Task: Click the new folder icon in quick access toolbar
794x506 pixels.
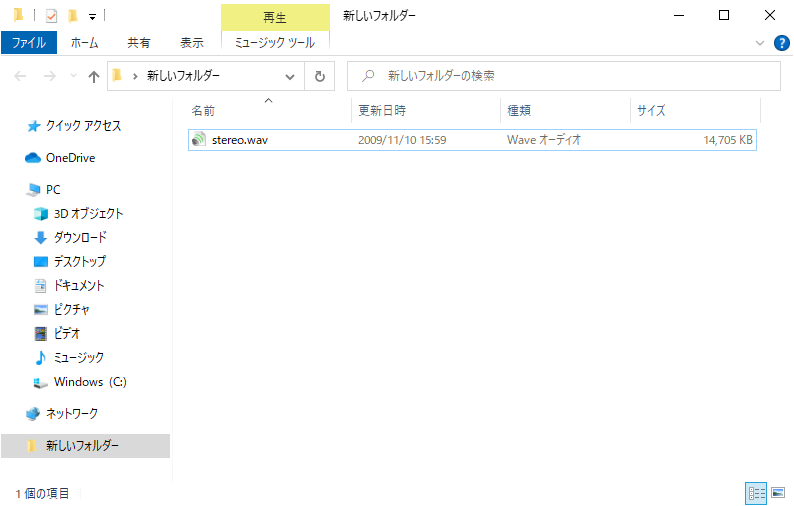Action: 72,16
